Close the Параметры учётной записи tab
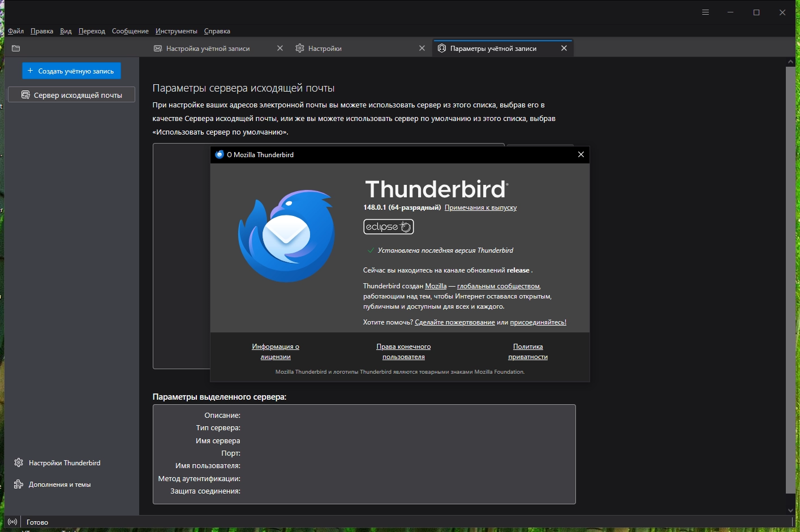The width and height of the screenshot is (800, 532). (564, 49)
